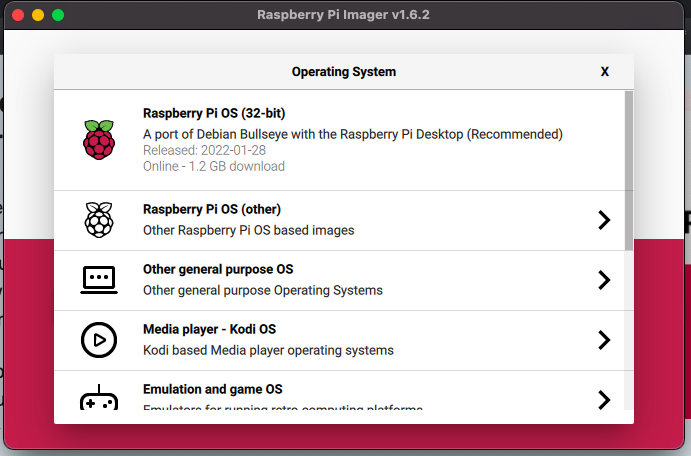Select Raspberry Pi OS (32-bit) title

click(x=214, y=113)
